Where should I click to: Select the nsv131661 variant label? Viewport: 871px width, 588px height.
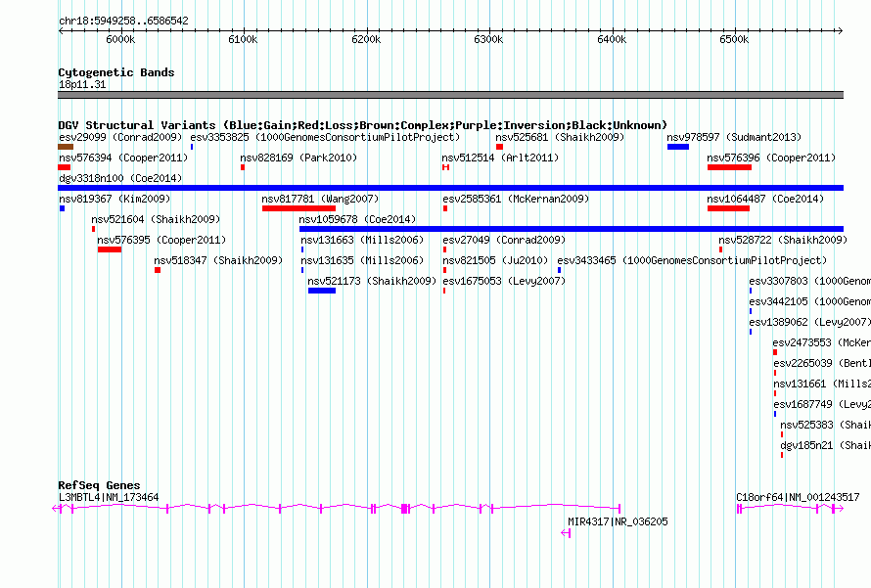pos(822,384)
